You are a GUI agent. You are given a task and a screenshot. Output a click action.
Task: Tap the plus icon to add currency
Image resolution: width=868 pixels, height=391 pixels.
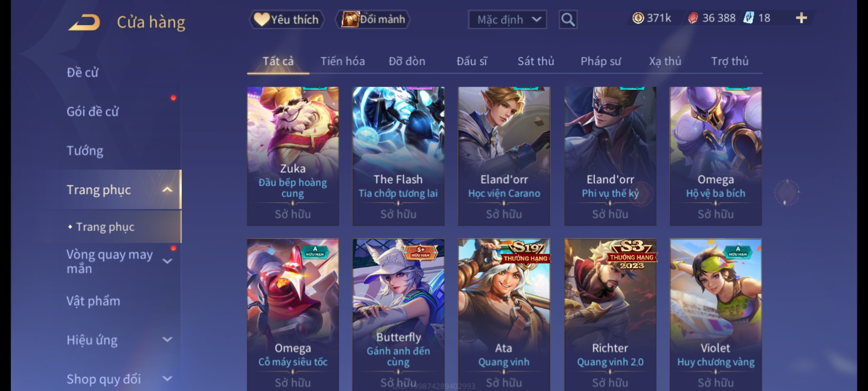pyautogui.click(x=801, y=18)
